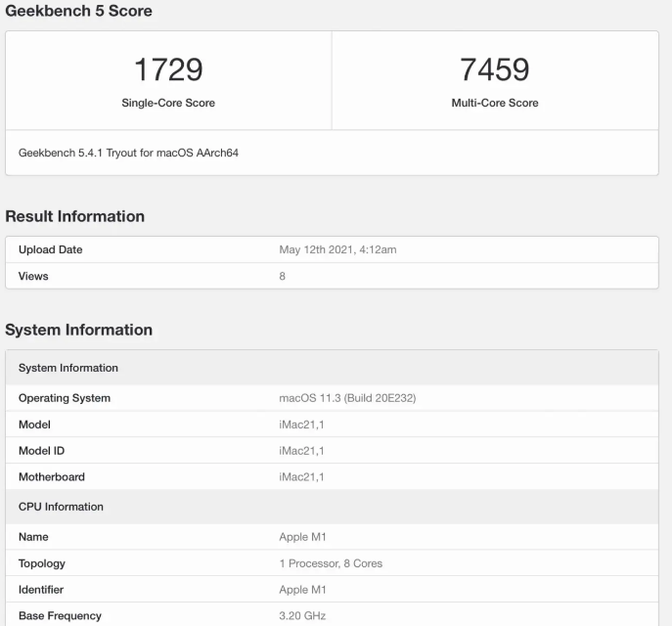Select the Motherboard label
The height and width of the screenshot is (626, 672).
pyautogui.click(x=52, y=477)
